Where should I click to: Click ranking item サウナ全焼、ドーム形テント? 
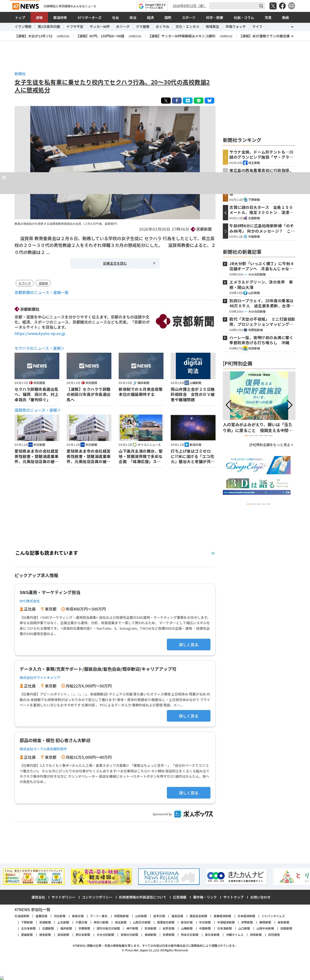tap(261, 155)
